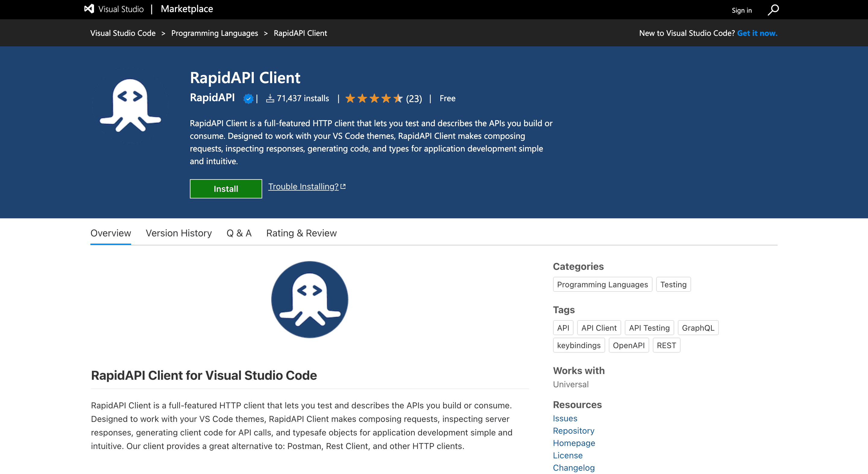The height and width of the screenshot is (474, 868).
Task: Click the OpenAPI tag
Action: coord(629,345)
